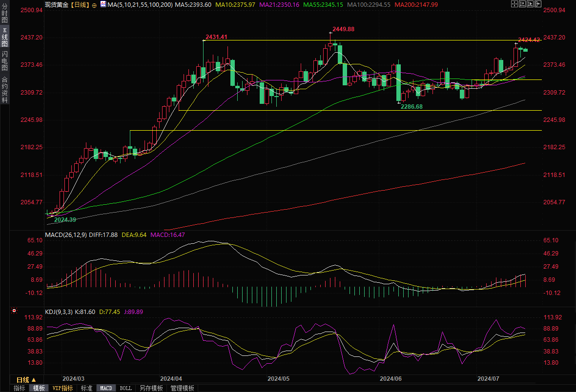Click the 管理模板 button
576x392 pixels.
(182, 388)
